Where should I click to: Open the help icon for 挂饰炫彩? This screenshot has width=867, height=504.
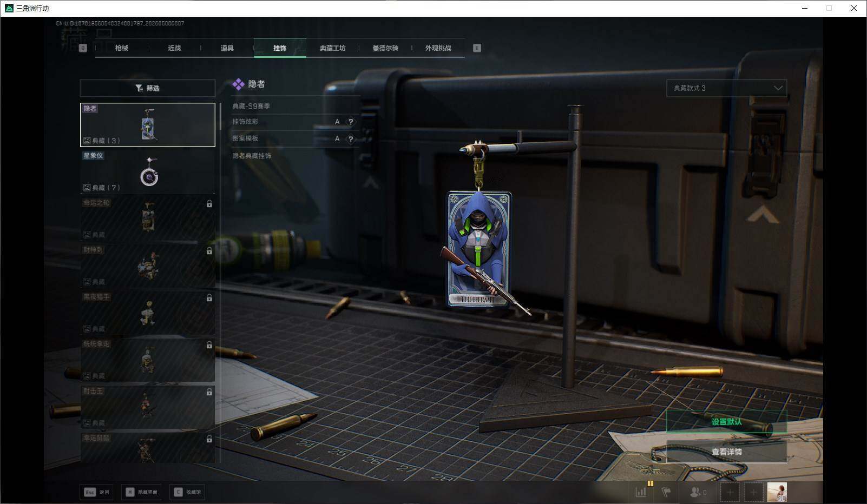click(x=351, y=122)
